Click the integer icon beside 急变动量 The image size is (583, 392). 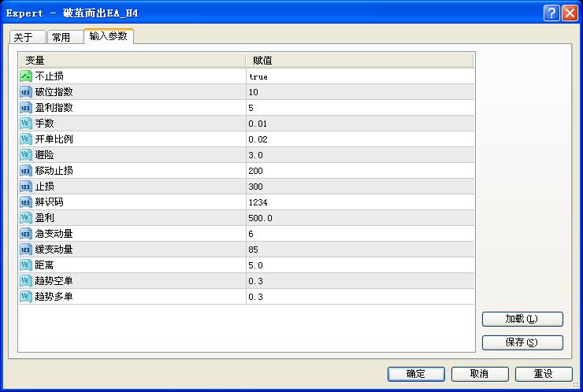pos(26,234)
